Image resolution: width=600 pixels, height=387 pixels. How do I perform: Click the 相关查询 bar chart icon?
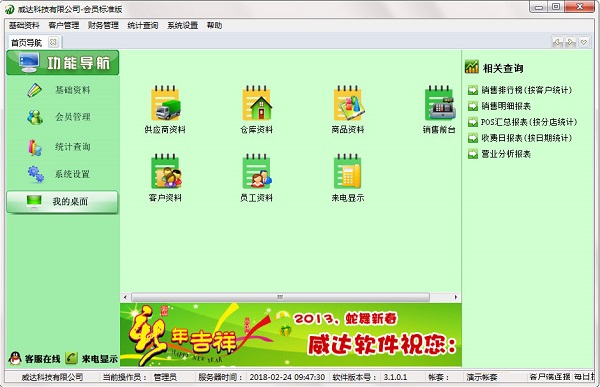472,67
